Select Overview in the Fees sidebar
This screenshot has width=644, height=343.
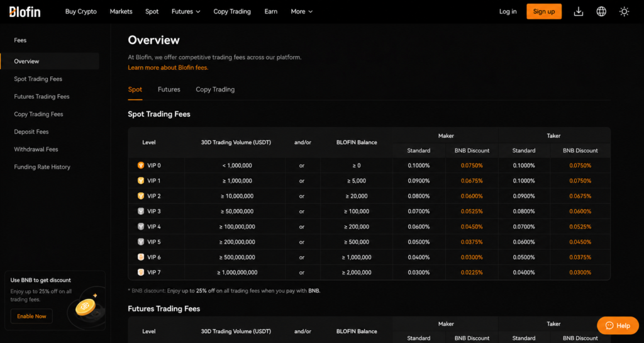[50, 61]
